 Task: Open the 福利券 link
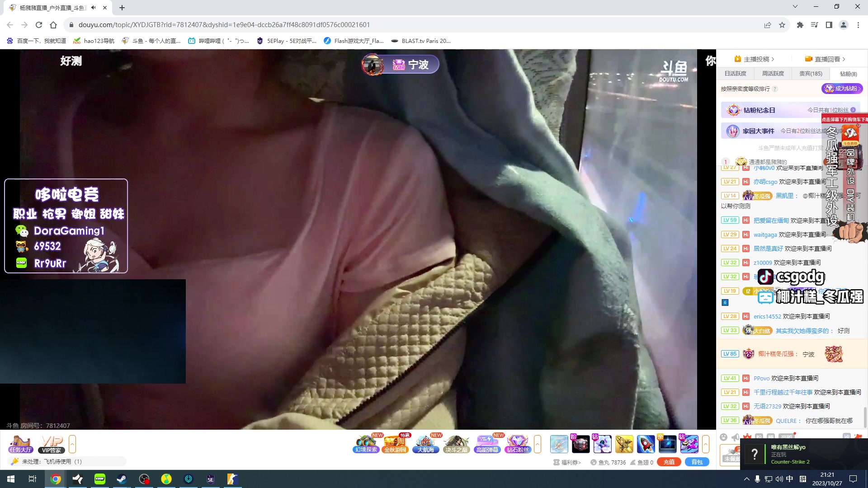pyautogui.click(x=567, y=462)
